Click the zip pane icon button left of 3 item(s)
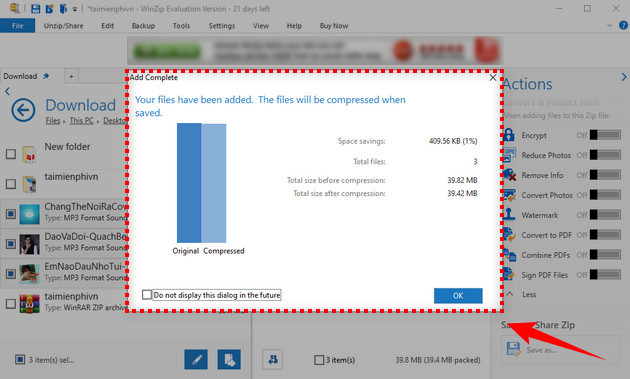 [273, 359]
